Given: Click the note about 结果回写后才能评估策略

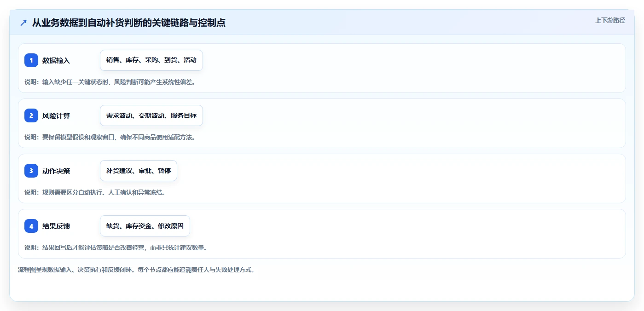Looking at the screenshot, I should (x=116, y=248).
